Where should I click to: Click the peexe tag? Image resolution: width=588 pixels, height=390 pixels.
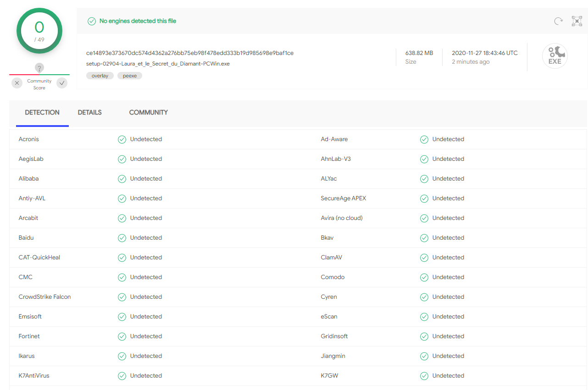click(130, 76)
